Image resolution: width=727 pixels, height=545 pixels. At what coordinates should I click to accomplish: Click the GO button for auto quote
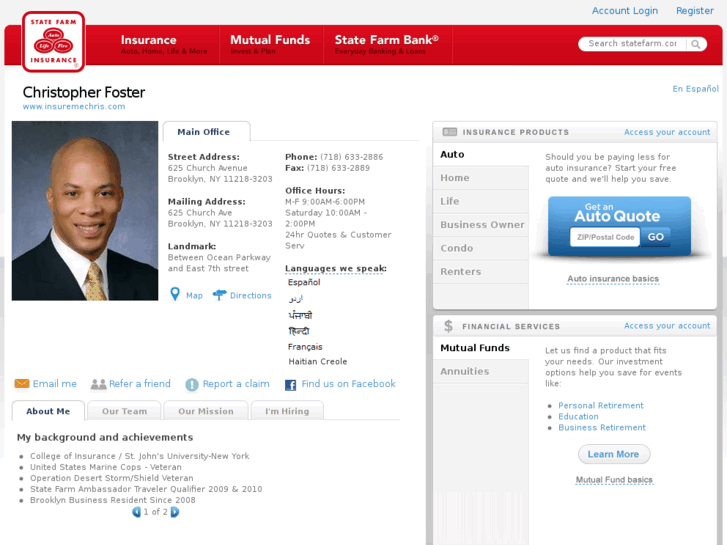click(x=655, y=237)
